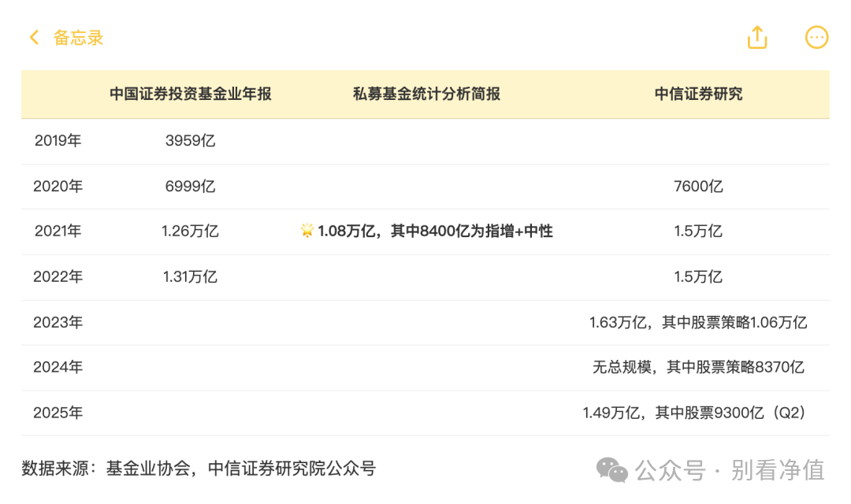Select the 2019年 row label

click(x=58, y=140)
